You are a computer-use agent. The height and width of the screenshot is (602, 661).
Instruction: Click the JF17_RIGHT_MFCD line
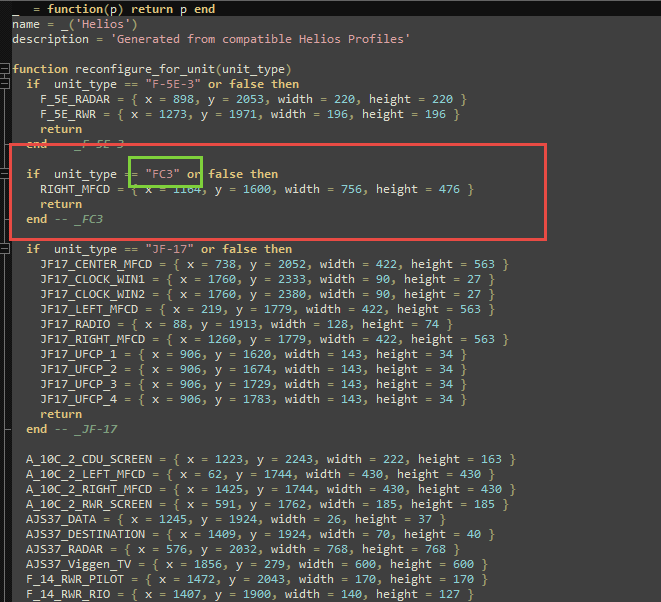pos(274,339)
